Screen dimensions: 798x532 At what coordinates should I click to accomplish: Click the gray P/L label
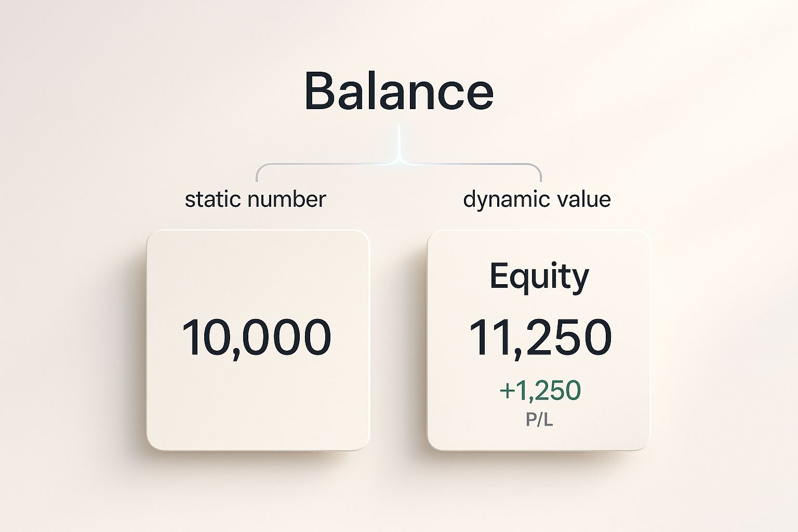click(539, 420)
